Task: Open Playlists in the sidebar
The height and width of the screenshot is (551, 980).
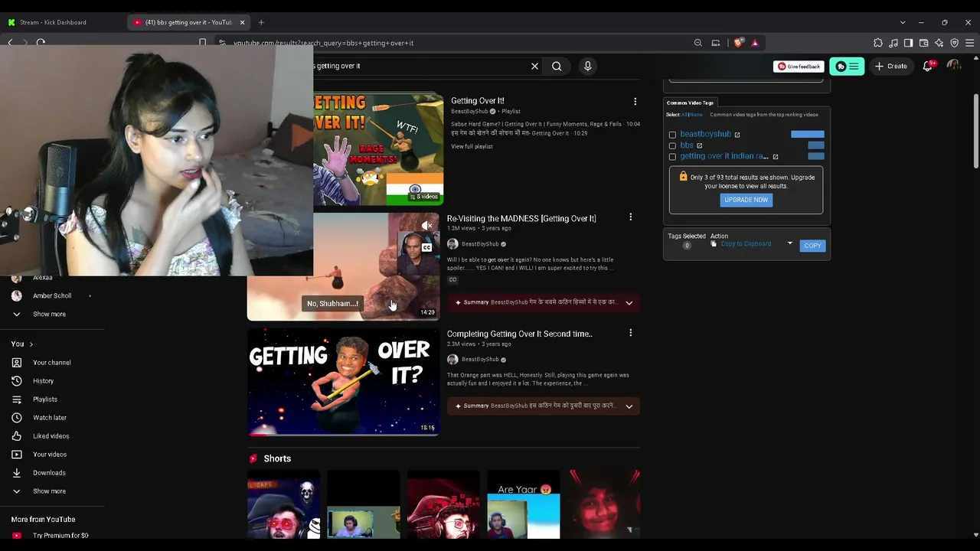Action: click(x=44, y=399)
